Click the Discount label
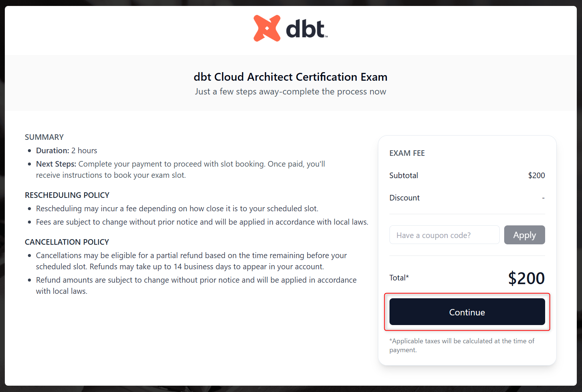This screenshot has width=582, height=392. click(x=404, y=197)
